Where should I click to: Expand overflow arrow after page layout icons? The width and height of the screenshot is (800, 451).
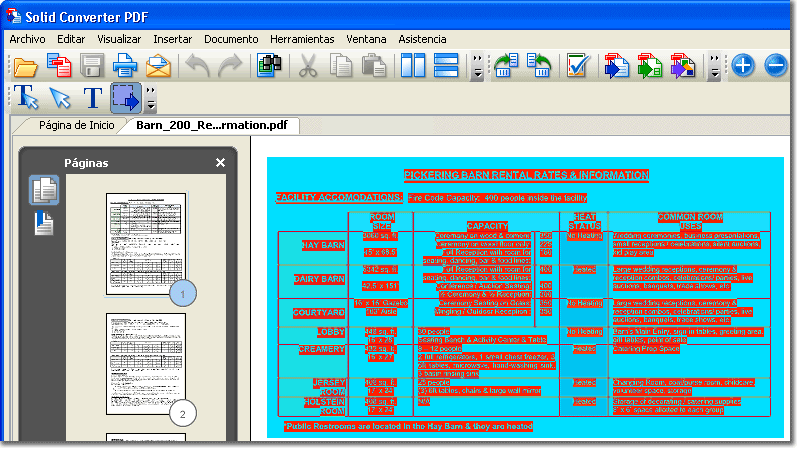pos(477,68)
